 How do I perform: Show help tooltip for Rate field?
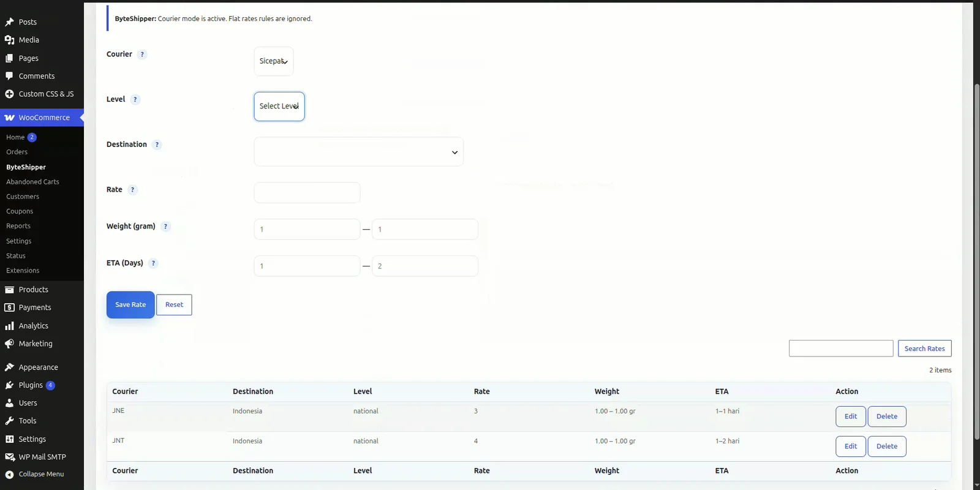[x=132, y=190]
